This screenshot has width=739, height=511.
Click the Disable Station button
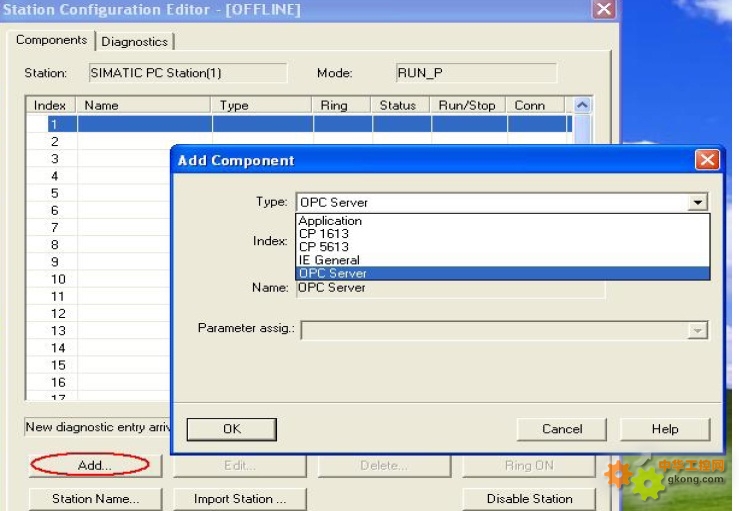(x=529, y=499)
